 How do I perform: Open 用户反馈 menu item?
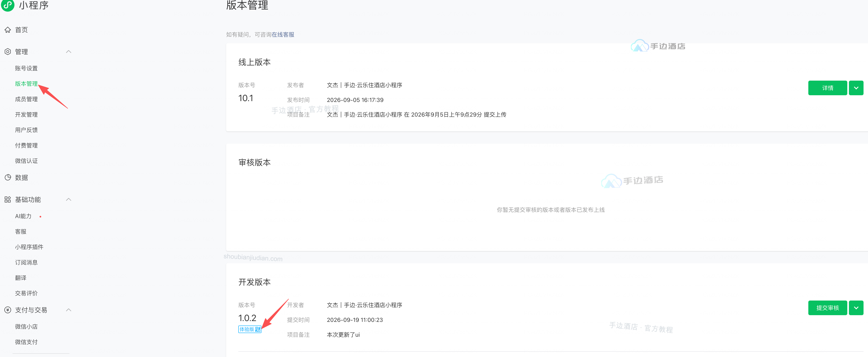click(x=26, y=130)
